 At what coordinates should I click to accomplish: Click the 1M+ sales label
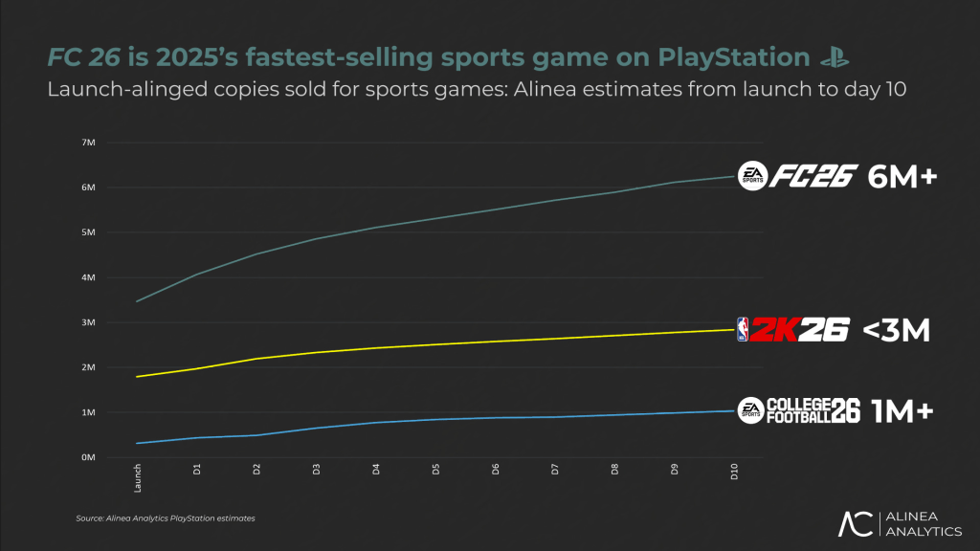(902, 411)
